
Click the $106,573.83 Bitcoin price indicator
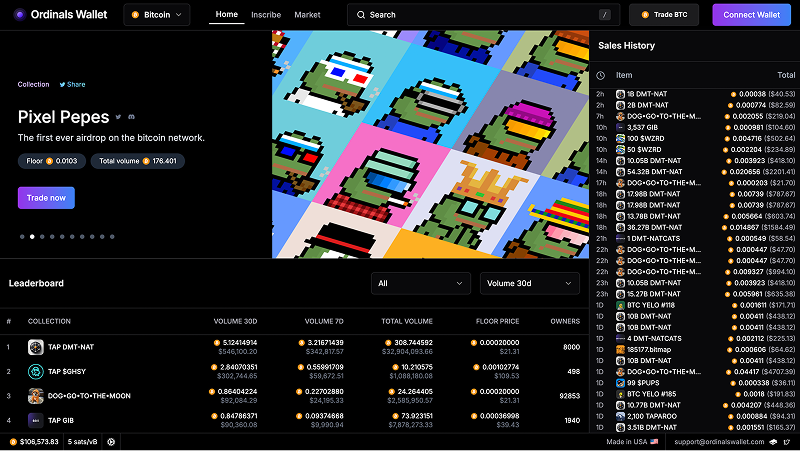(34, 442)
